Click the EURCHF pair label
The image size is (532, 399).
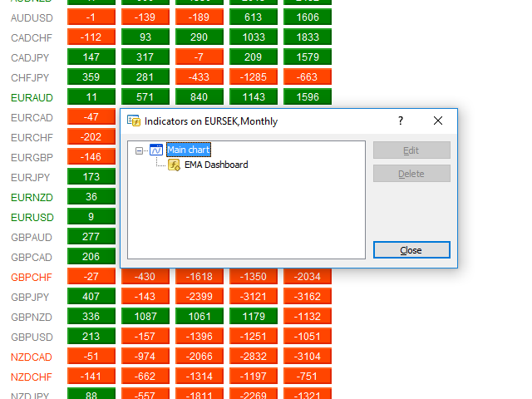[x=32, y=138]
